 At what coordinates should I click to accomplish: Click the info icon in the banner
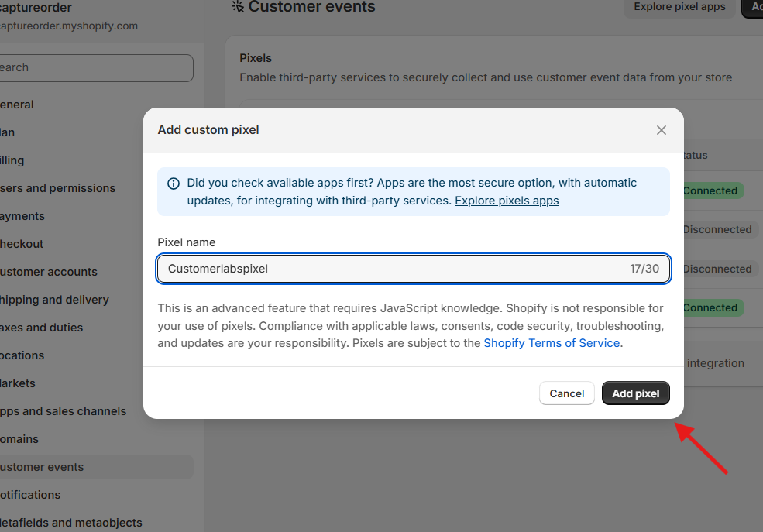[174, 184]
